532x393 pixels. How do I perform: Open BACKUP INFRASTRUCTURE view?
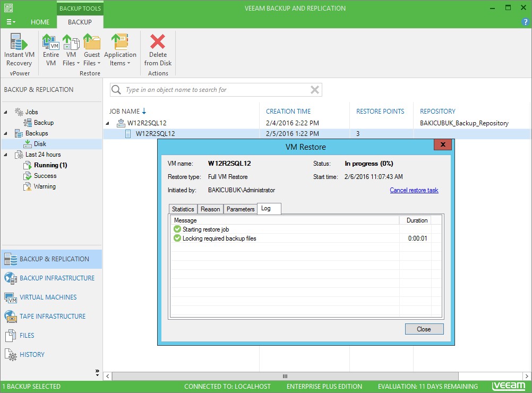click(x=52, y=278)
